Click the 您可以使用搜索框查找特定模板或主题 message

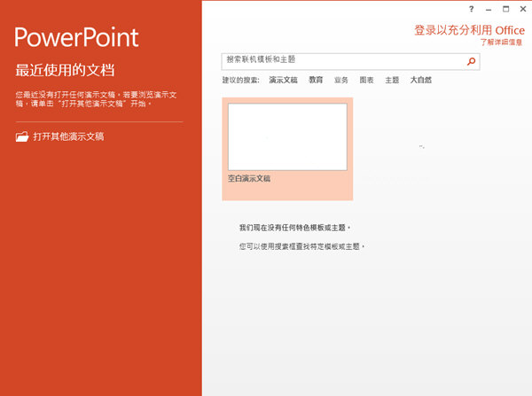coord(301,246)
